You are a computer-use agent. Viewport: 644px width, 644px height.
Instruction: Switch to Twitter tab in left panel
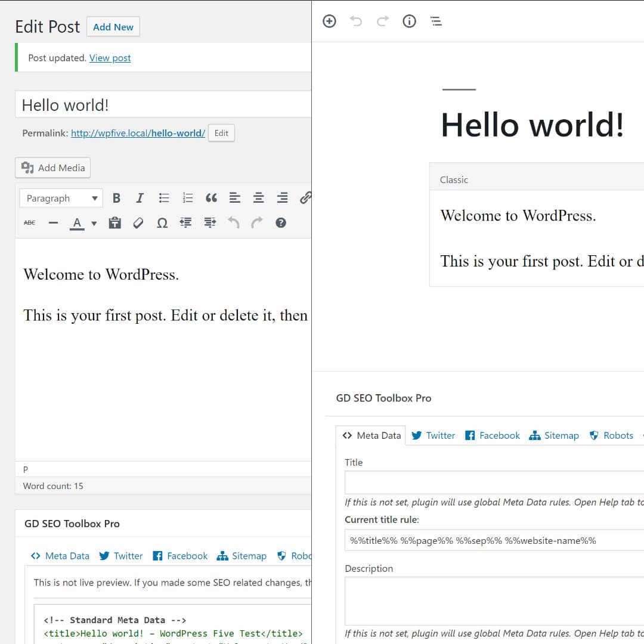[x=120, y=556]
